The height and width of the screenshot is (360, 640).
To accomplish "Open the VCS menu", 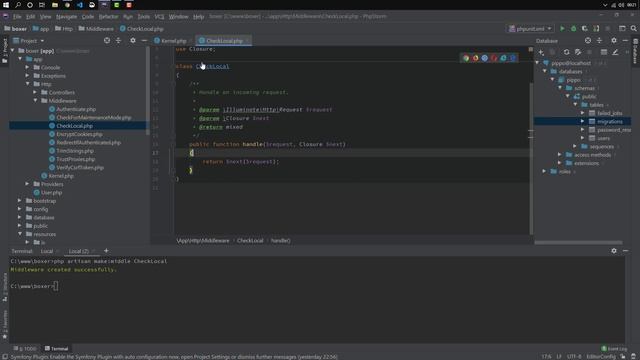I will pos(159,17).
